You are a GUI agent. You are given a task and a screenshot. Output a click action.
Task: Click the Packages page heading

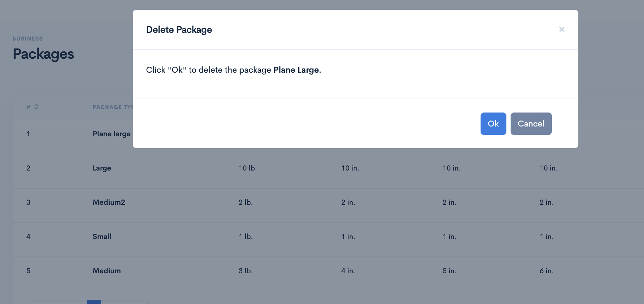click(x=43, y=54)
